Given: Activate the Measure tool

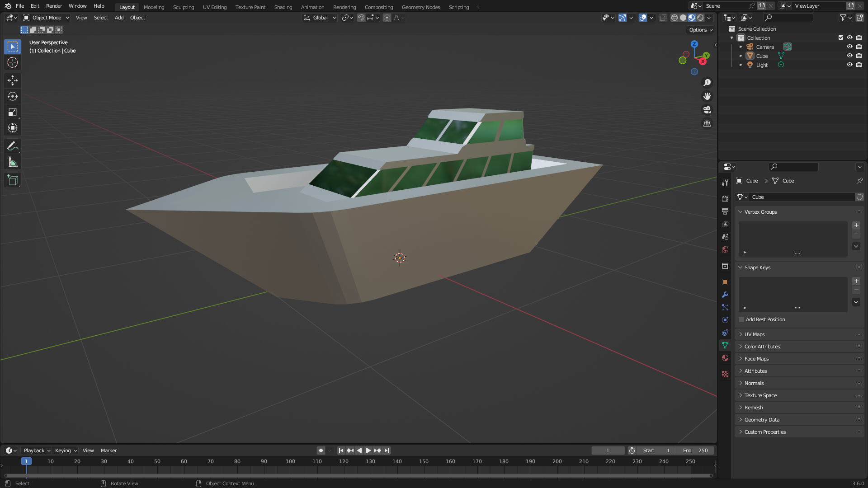Looking at the screenshot, I should pos(12,162).
